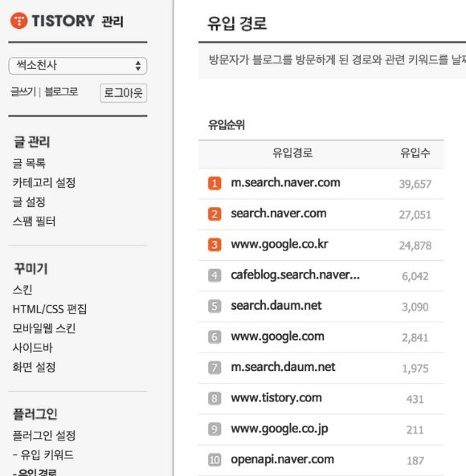Select openapi.naver.com referrer entry
Viewport: 466px width, 476px height.
click(283, 460)
